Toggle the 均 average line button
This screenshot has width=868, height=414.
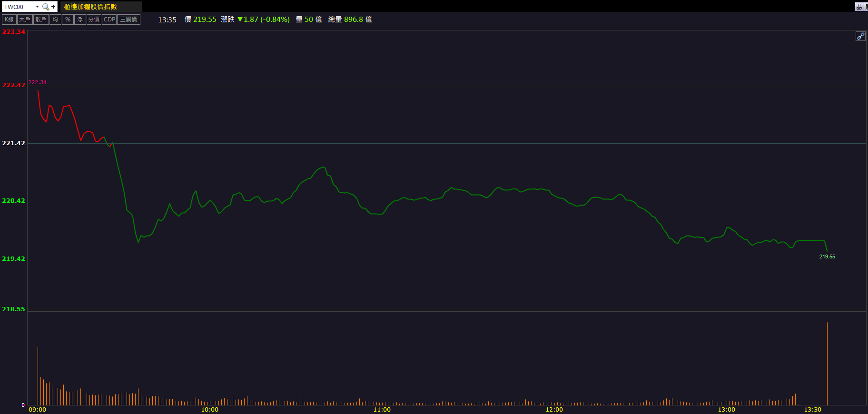click(55, 20)
